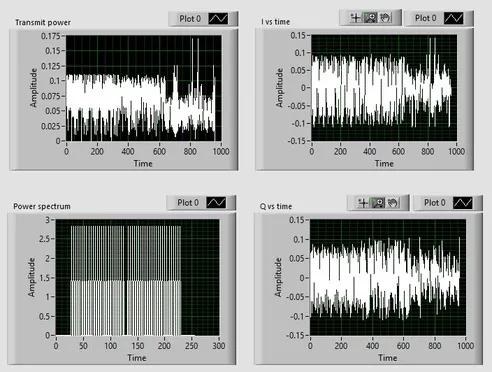
Task: Open Q vs time plot line style icon
Action: point(463,203)
